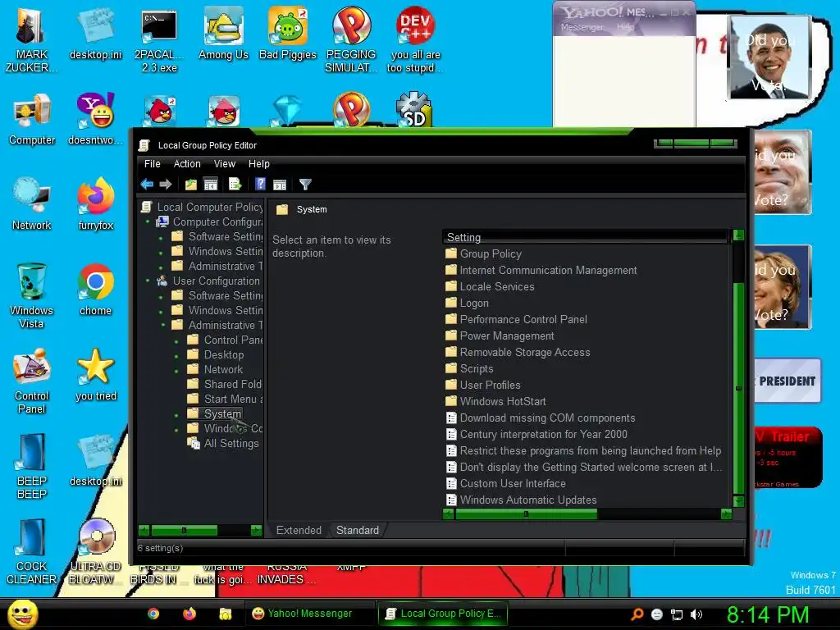Open Help via blue question-mark icon

tap(260, 185)
